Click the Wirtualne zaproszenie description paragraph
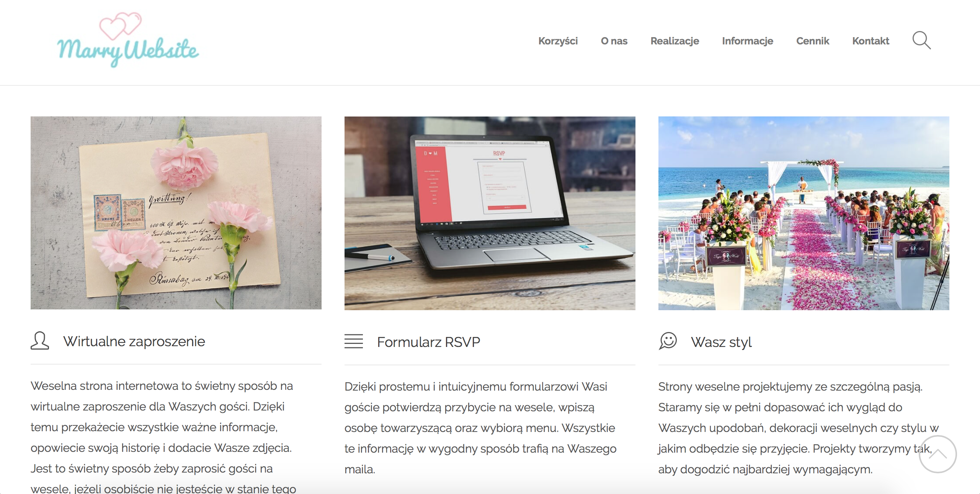The width and height of the screenshot is (980, 494). tap(163, 437)
